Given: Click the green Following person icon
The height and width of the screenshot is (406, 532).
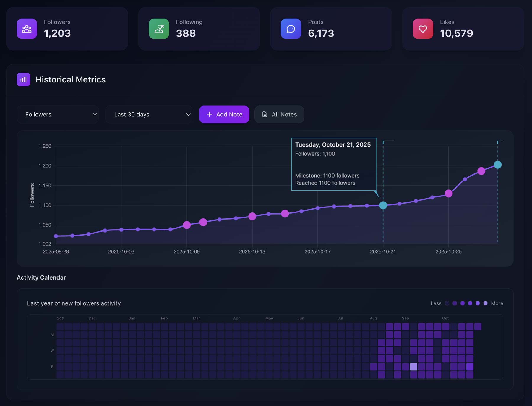Looking at the screenshot, I should point(159,29).
